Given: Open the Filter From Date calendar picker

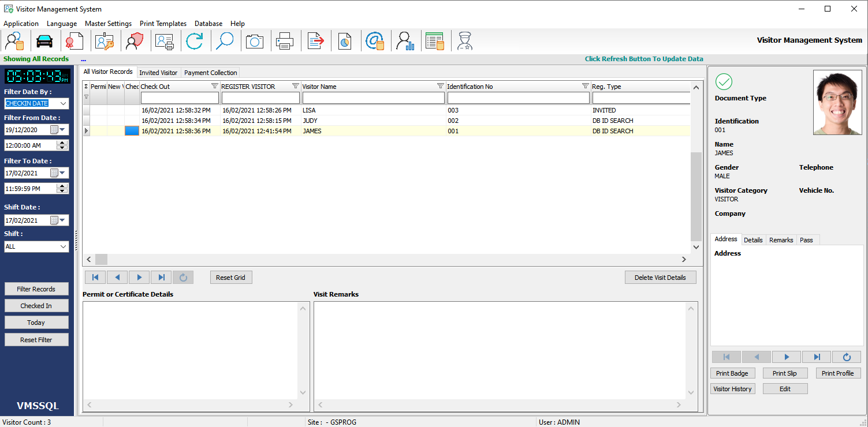Looking at the screenshot, I should (58, 129).
